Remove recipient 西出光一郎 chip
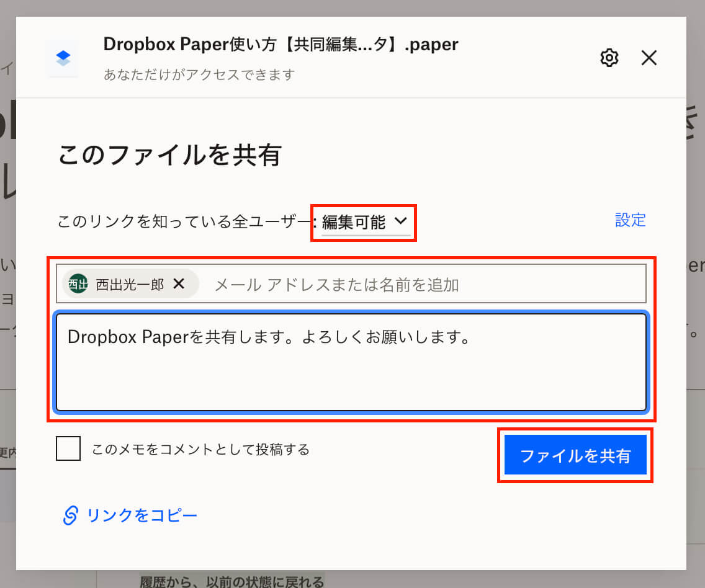The image size is (705, 588). point(179,284)
